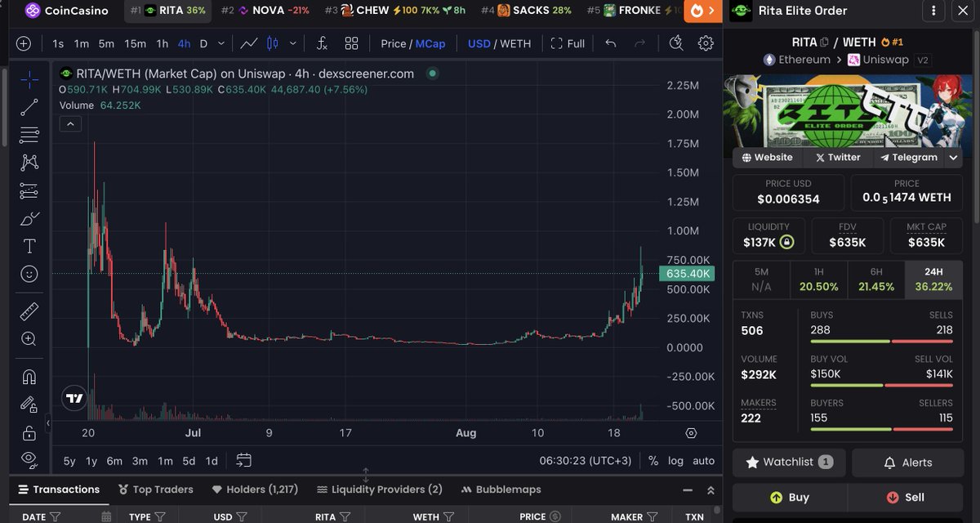
Task: Open price axis settings gear
Action: [692, 433]
